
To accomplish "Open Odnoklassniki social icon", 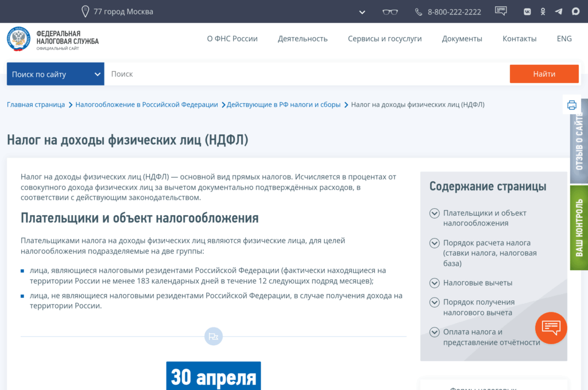I will 543,12.
